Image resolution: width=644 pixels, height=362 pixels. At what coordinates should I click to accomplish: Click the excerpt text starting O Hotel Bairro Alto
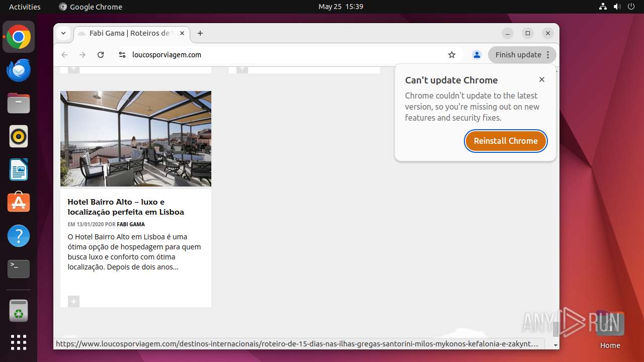[134, 252]
